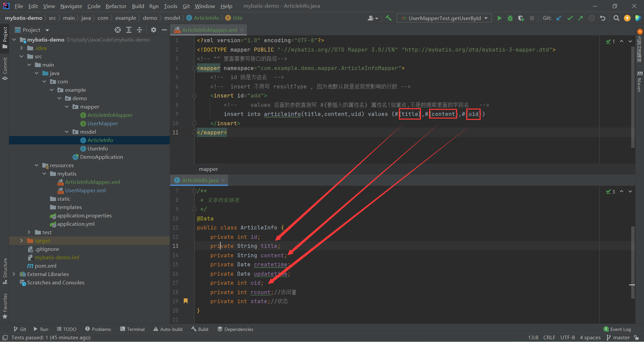Viewport: 644px width, 342px height.
Task: Open the Refactor menu
Action: [116, 6]
